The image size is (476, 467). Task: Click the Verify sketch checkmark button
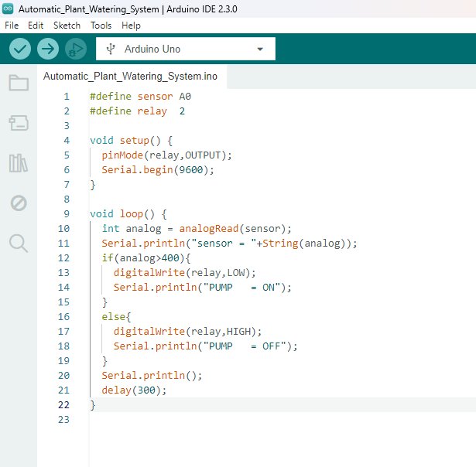(20, 49)
